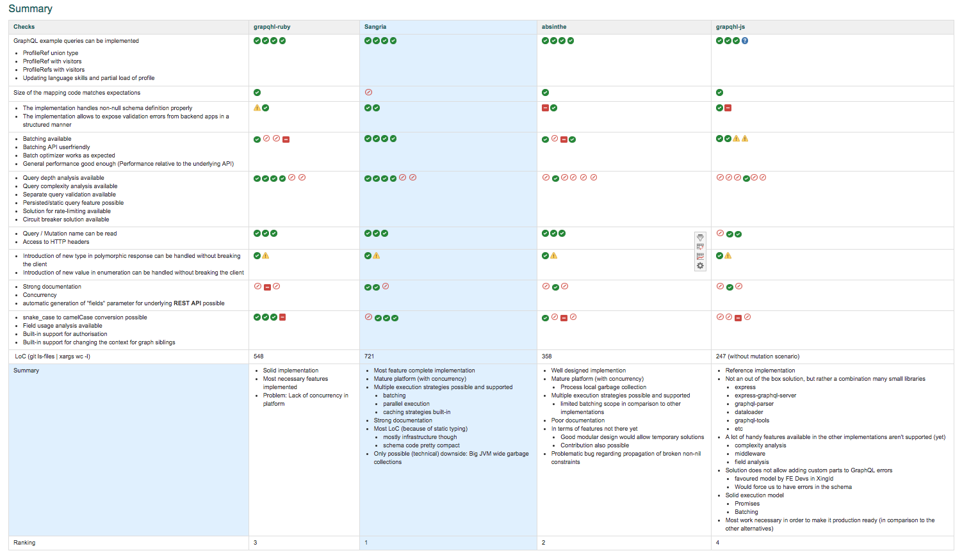The height and width of the screenshot is (560, 962).
Task: Open the floating table toolbar gear settings
Action: (700, 266)
